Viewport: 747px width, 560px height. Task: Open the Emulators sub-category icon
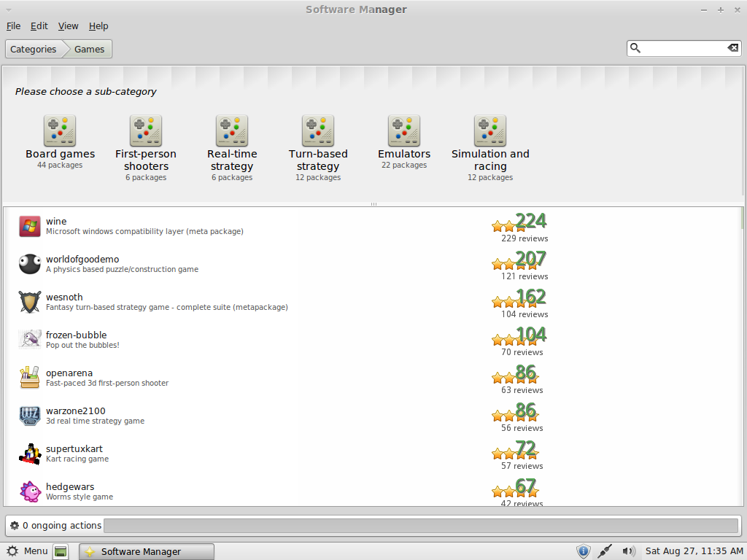(404, 131)
